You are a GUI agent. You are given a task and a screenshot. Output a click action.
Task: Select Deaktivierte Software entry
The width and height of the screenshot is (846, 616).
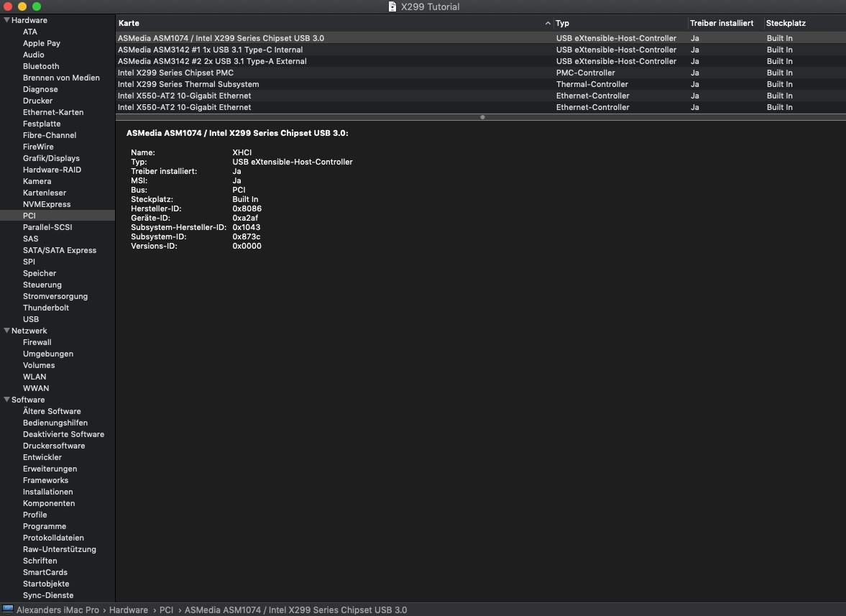click(x=64, y=434)
